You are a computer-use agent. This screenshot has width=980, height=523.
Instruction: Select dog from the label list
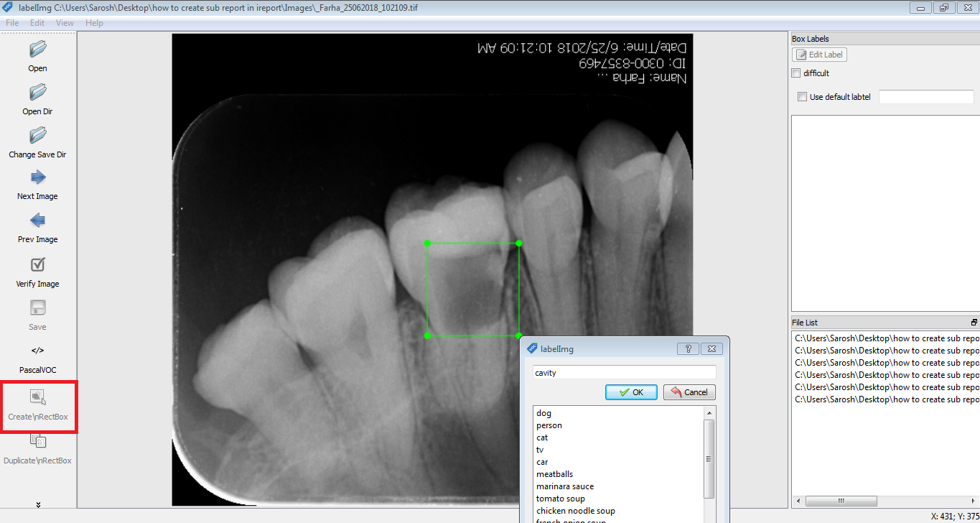pyautogui.click(x=543, y=412)
